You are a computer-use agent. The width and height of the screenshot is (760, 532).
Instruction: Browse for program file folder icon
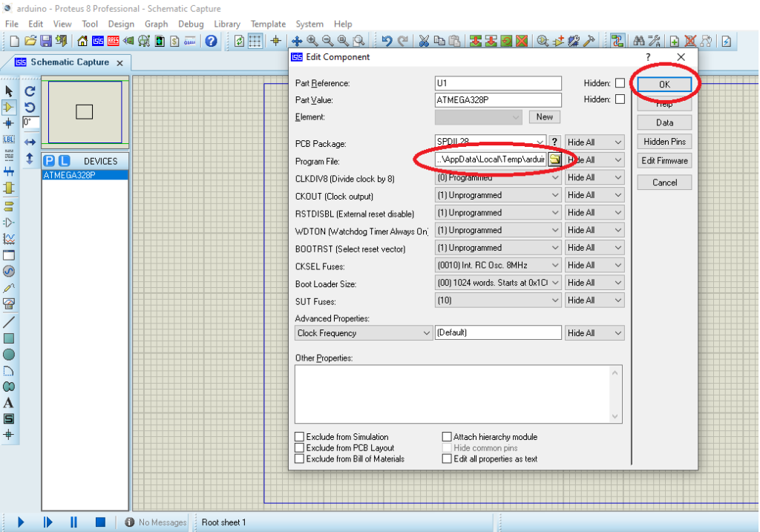pos(554,160)
